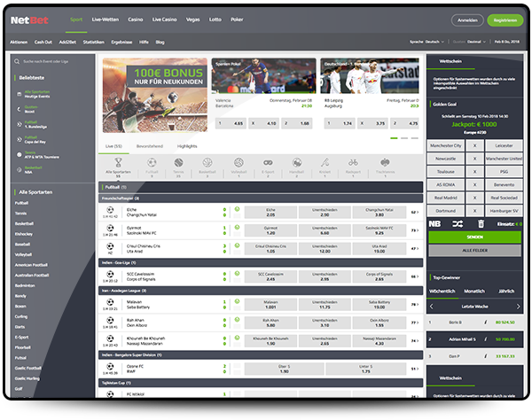
Task: Filter live events by Volleyball icon
Action: pos(239,163)
